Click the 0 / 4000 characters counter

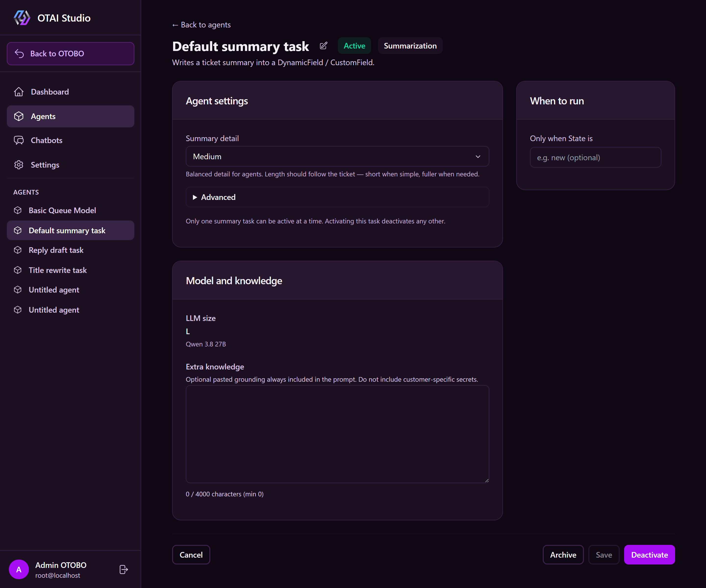pyautogui.click(x=225, y=494)
